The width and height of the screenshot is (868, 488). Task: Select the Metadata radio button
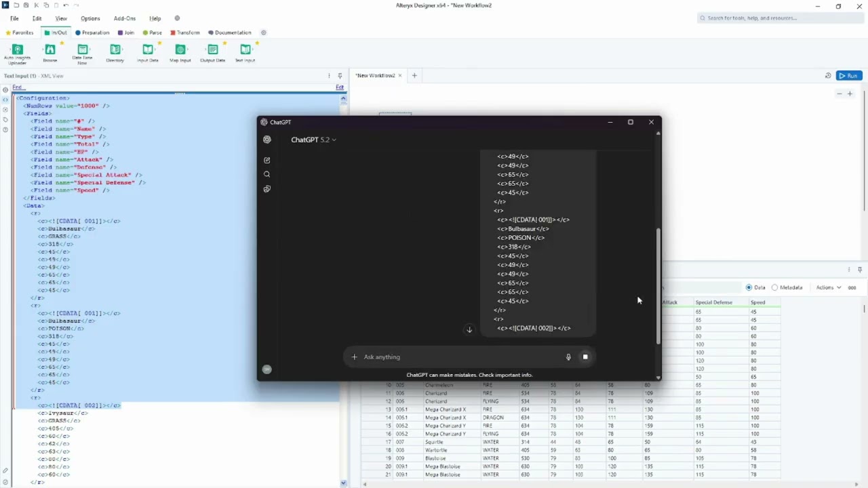[775, 287]
